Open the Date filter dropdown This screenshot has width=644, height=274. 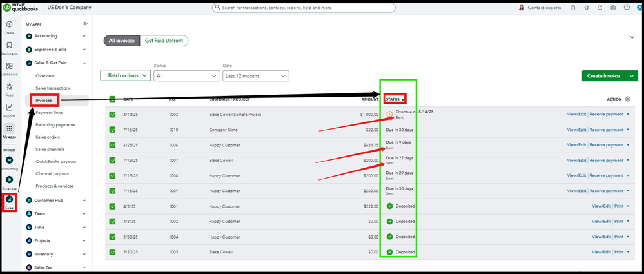coord(255,76)
